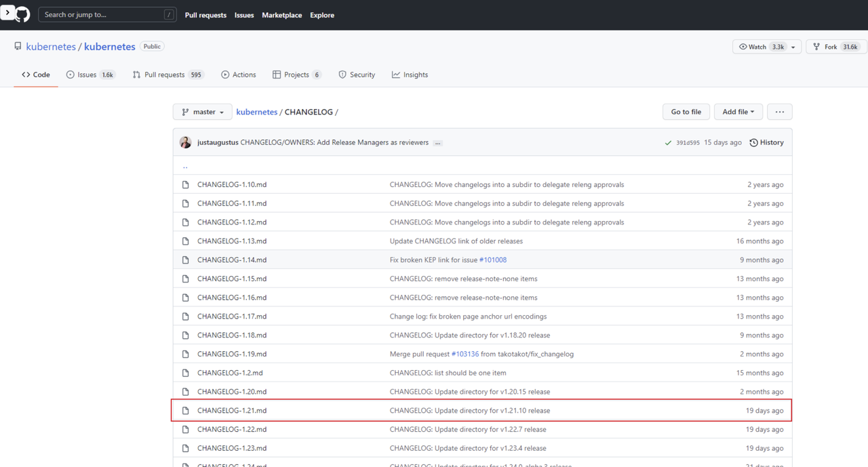
Task: Click the file icon for CHANGELOG-1.16.md
Action: [185, 298]
